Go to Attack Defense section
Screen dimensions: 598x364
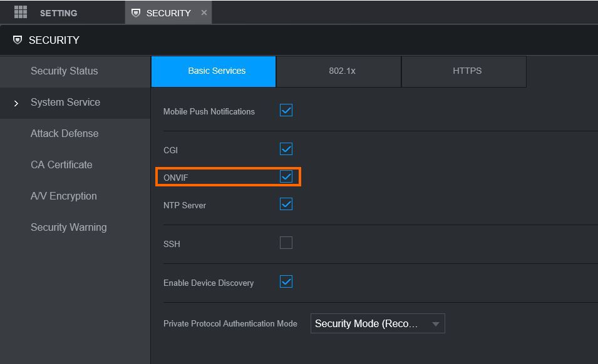coord(64,134)
